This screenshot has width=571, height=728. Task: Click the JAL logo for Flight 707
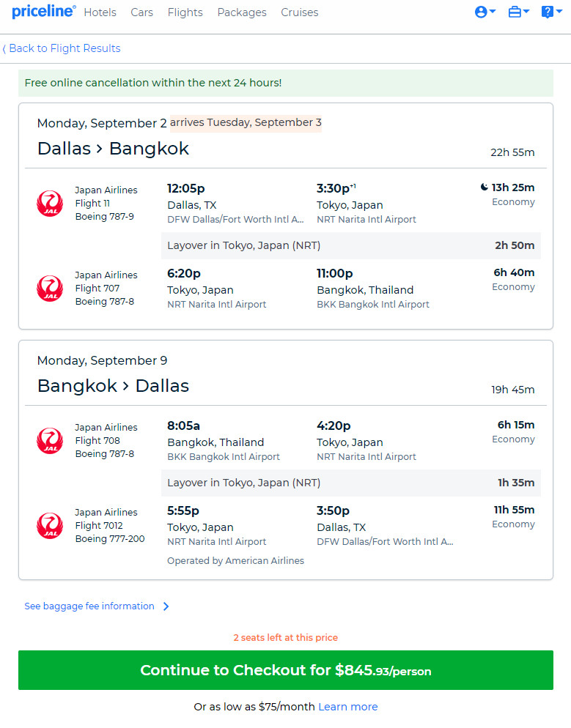click(50, 289)
